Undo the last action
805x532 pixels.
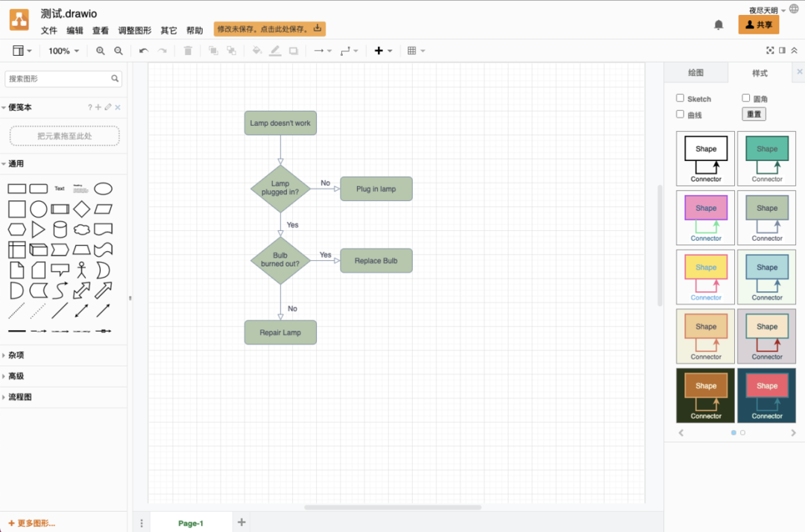[144, 51]
